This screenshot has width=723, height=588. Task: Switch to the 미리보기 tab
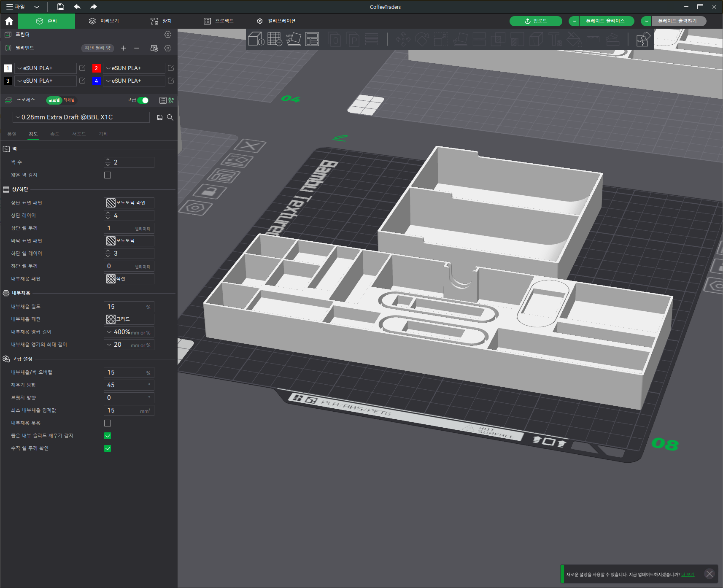click(x=104, y=21)
